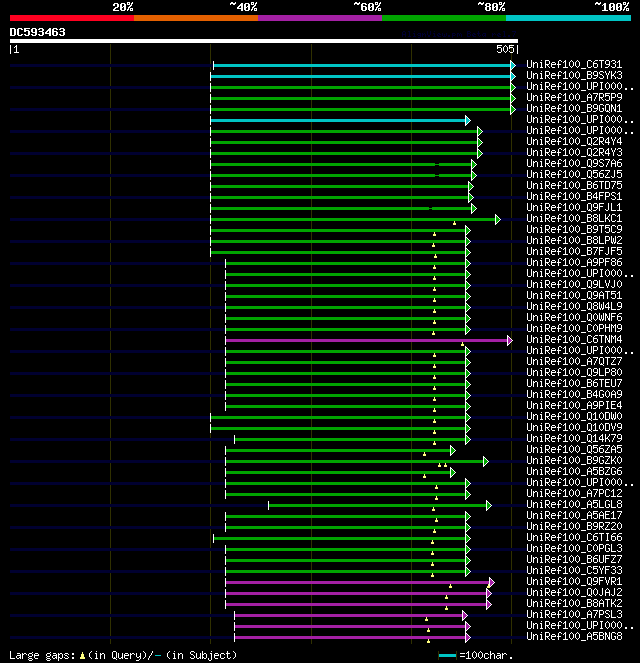The image size is (640, 663).
Task: Pick the UniRef100_Q10DV9 hit name
Action: tap(574, 427)
